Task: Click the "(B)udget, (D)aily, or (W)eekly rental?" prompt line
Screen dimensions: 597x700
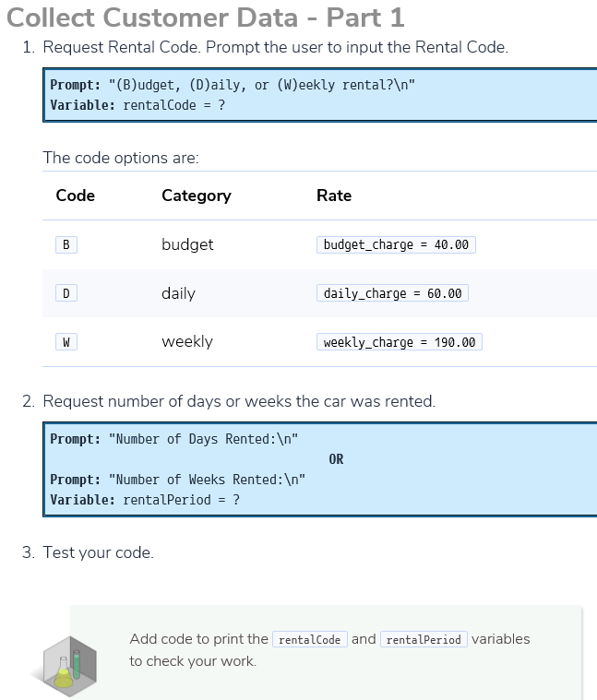Action: [233, 85]
